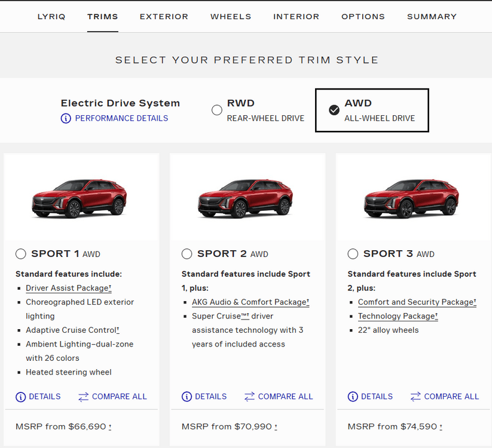Go to the Wheels tab

point(231,17)
